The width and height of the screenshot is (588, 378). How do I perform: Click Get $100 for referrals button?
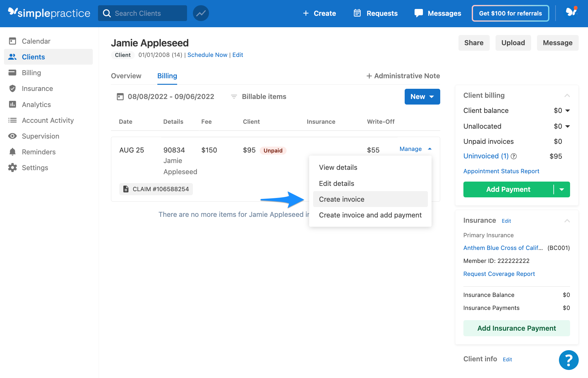(510, 13)
